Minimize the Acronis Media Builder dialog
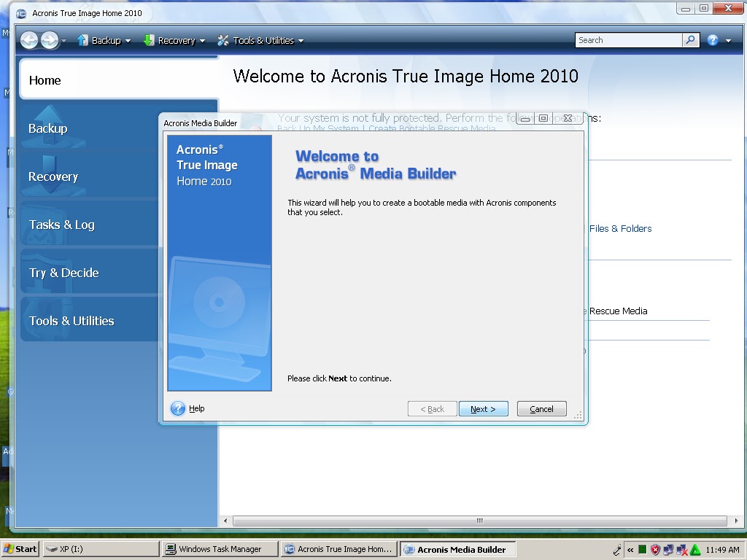The height and width of the screenshot is (560, 747). [525, 119]
